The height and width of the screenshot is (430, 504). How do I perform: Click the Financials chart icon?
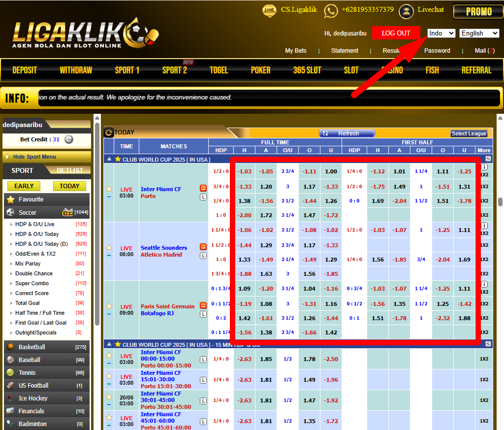coord(10,411)
